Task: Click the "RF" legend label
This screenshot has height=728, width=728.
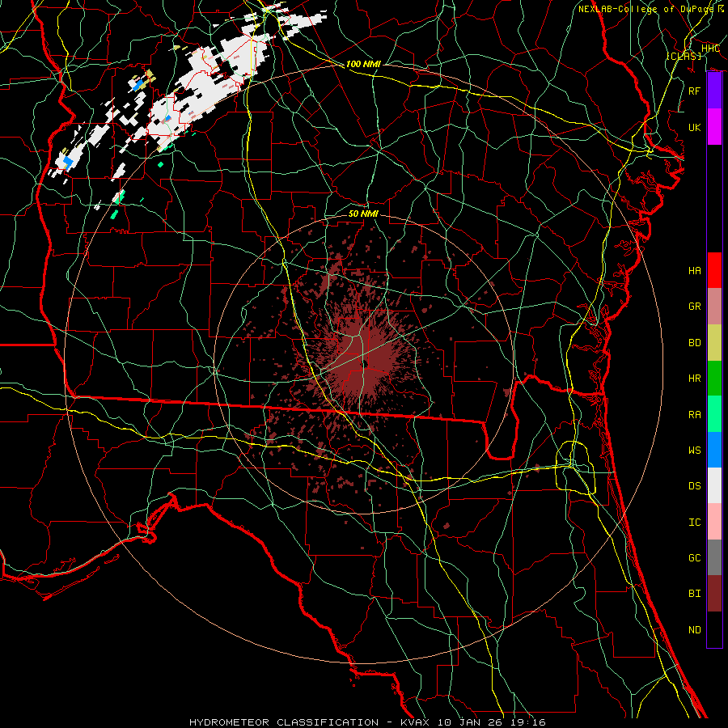Action: 695,91
